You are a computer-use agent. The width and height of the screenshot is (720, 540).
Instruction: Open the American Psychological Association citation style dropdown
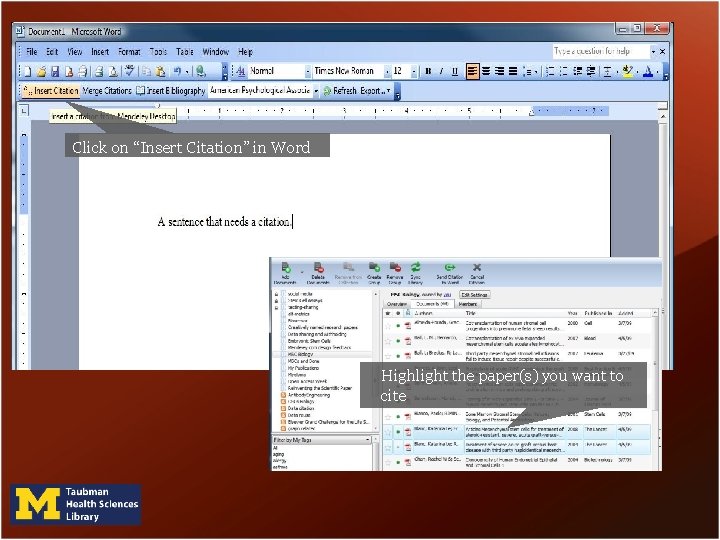point(316,91)
